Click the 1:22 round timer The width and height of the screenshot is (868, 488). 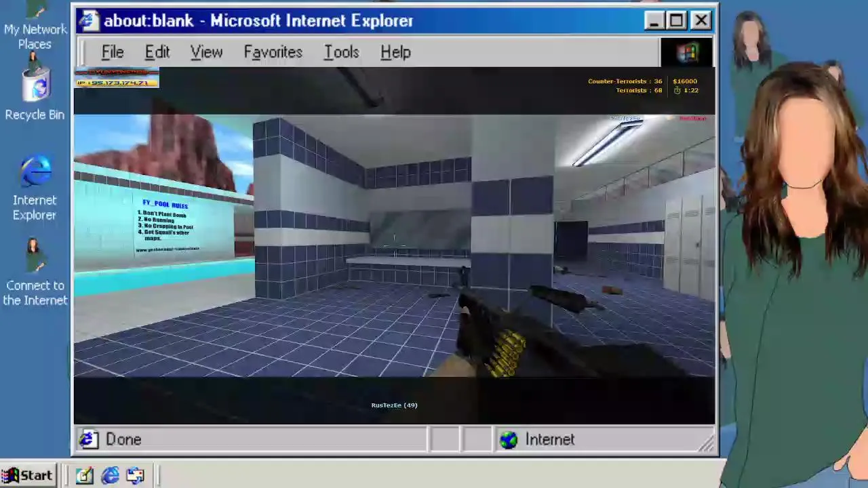pyautogui.click(x=686, y=90)
